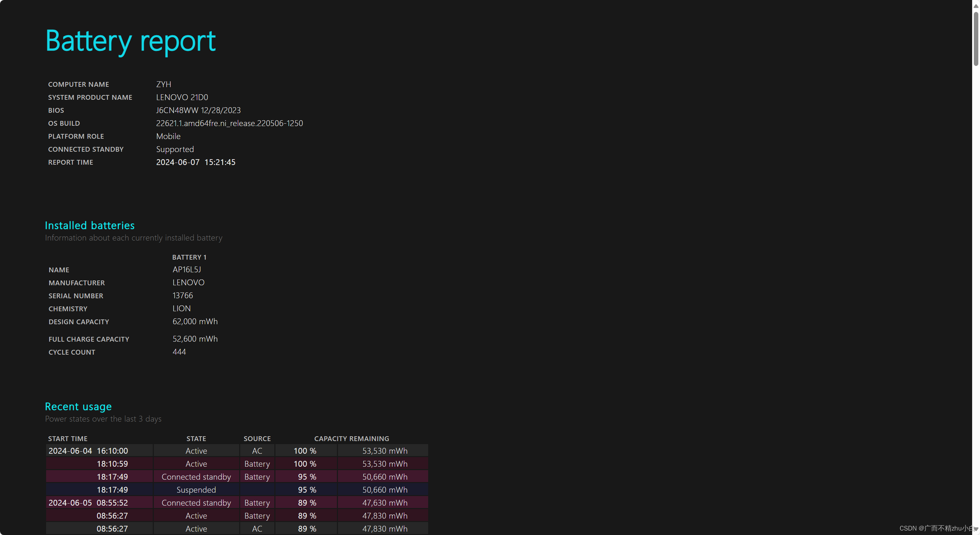The width and height of the screenshot is (980, 535).
Task: Click the full charge capacity 52,600 mWh
Action: 195,339
